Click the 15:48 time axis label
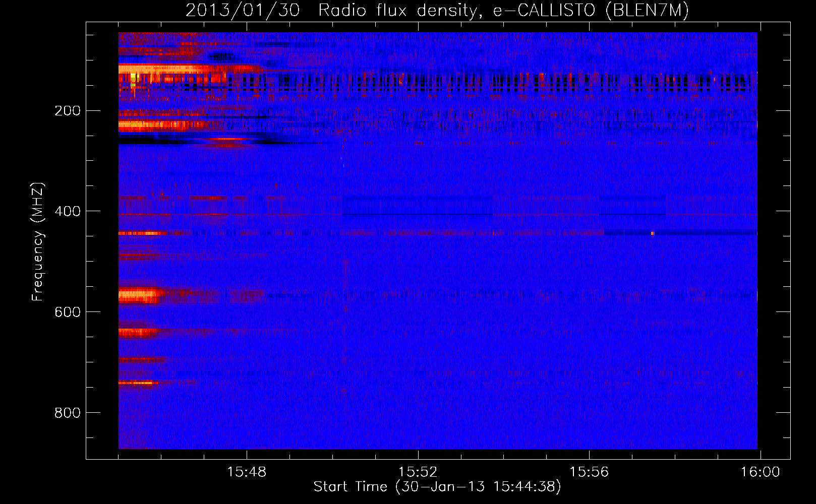816x504 pixels. 247,472
